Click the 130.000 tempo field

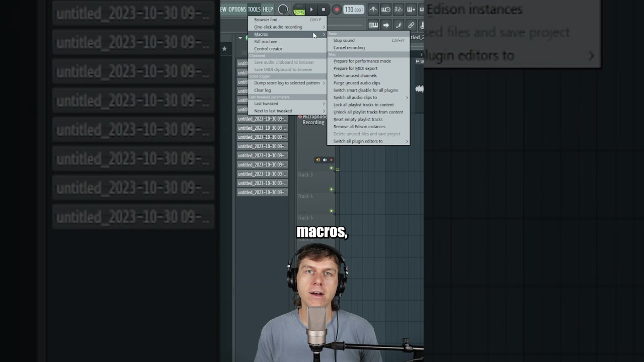[354, 10]
